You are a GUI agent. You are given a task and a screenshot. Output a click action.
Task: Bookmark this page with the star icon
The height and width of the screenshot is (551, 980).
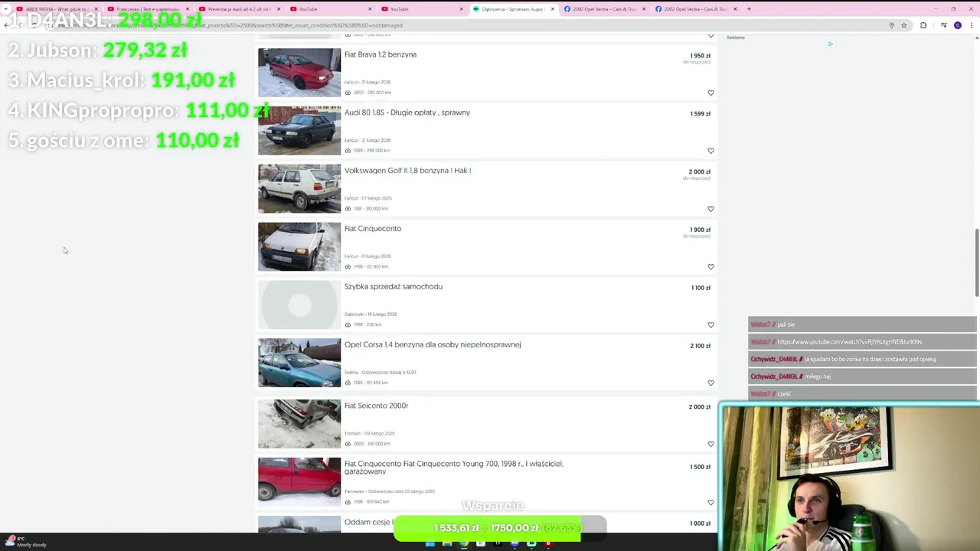point(904,25)
